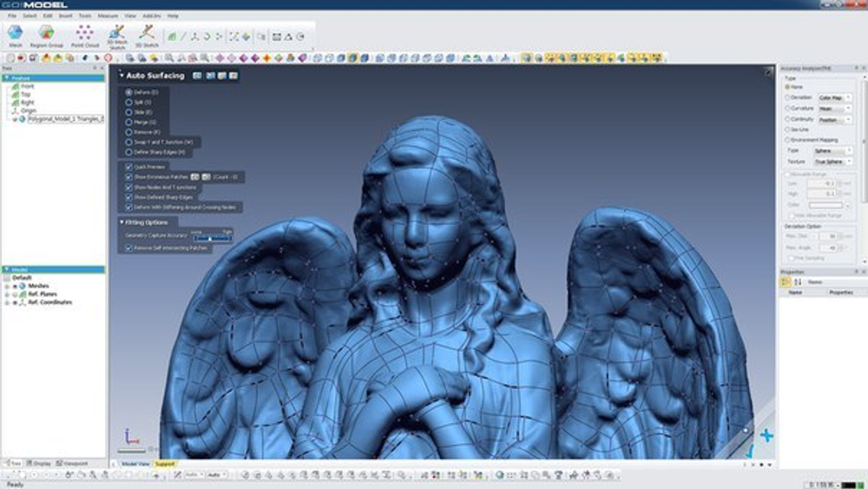Open the Help menu

(174, 16)
